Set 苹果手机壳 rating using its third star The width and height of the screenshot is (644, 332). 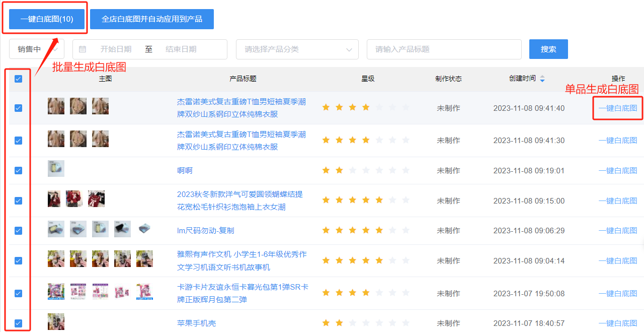[x=353, y=323]
